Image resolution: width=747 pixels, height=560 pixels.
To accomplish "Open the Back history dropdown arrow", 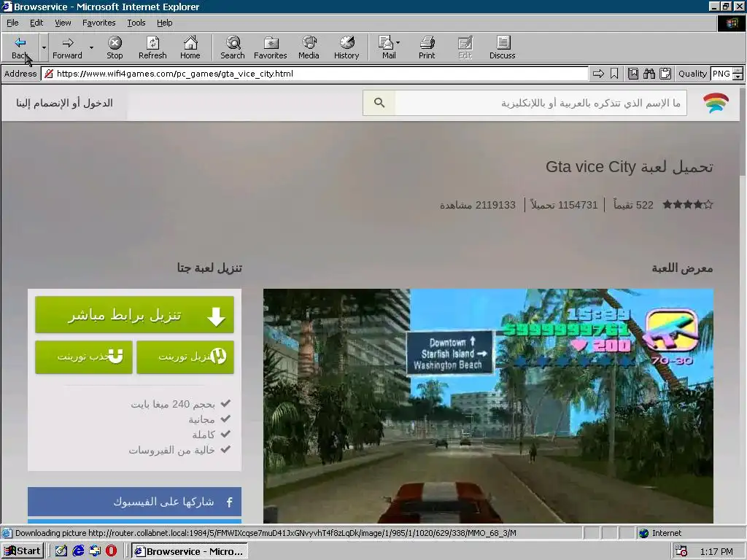I will pyautogui.click(x=44, y=47).
